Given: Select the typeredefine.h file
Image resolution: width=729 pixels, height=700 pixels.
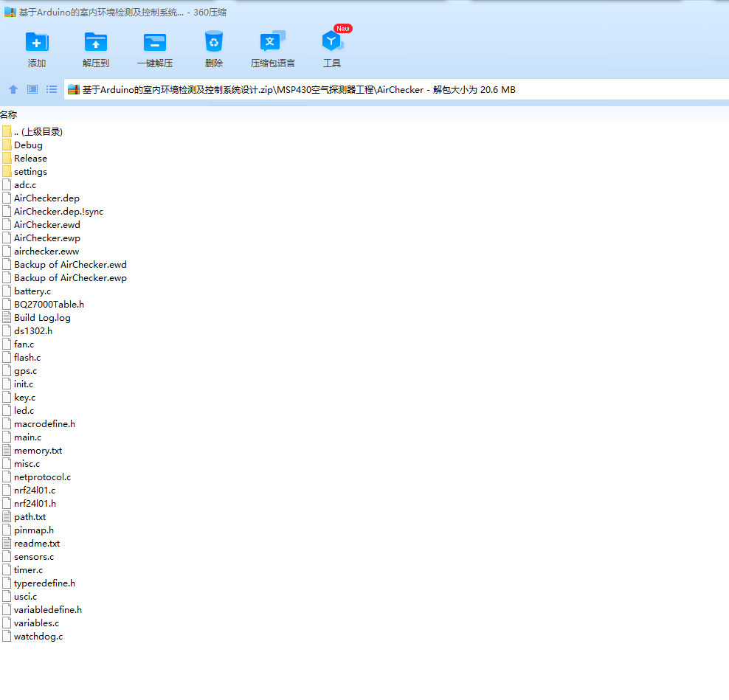Looking at the screenshot, I should coord(39,583).
